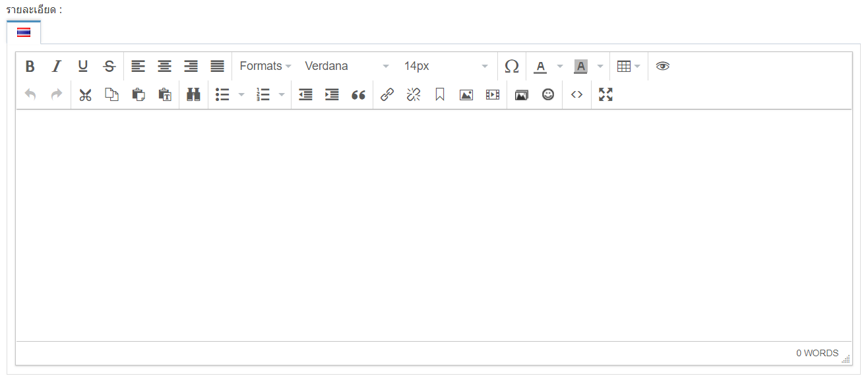The height and width of the screenshot is (378, 868).
Task: Open the Verdana font family dropdown
Action: pyautogui.click(x=347, y=66)
